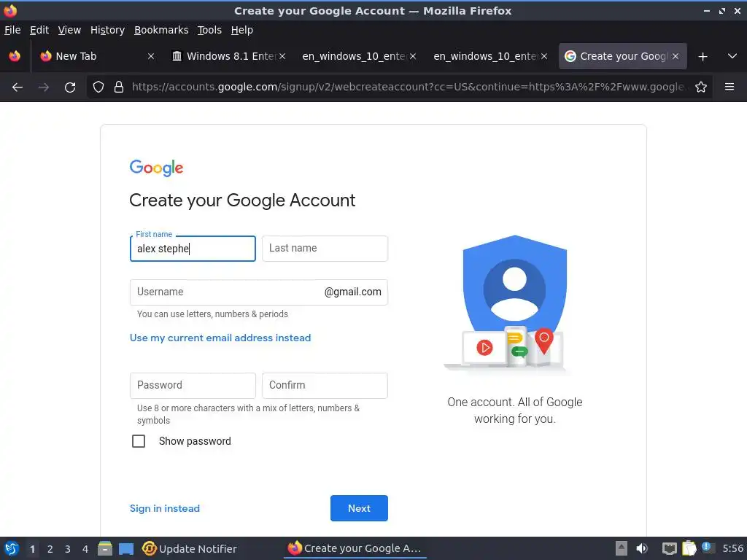Bookmark this page with the star icon

(x=701, y=87)
